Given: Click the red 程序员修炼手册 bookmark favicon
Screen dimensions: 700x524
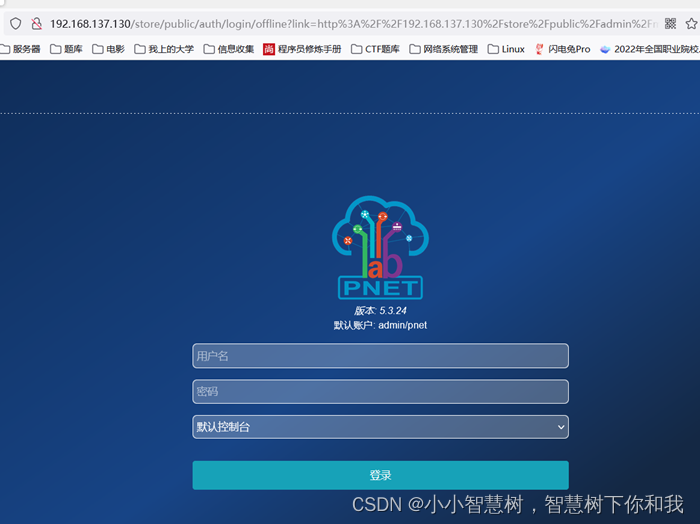Looking at the screenshot, I should pos(269,49).
